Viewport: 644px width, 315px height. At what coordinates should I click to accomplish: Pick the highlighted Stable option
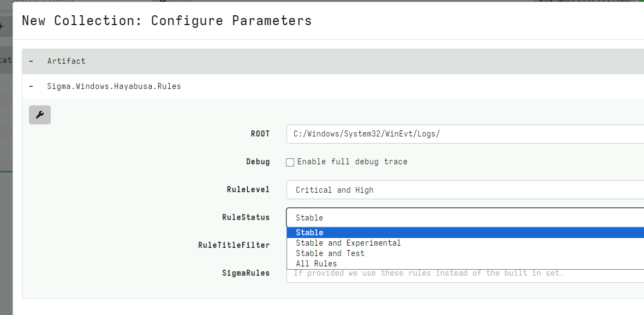click(x=309, y=232)
